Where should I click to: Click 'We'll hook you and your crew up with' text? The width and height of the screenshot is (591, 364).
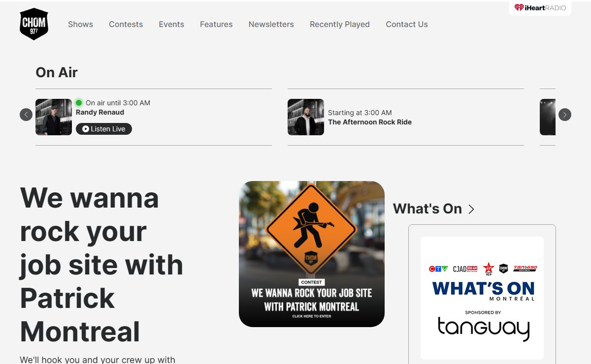98,360
